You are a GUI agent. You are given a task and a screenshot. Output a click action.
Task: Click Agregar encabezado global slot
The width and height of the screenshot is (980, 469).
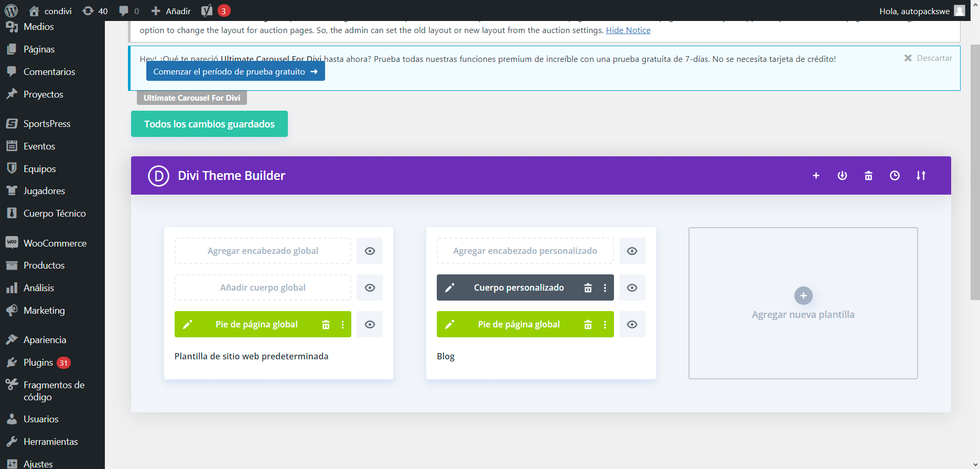click(x=263, y=251)
